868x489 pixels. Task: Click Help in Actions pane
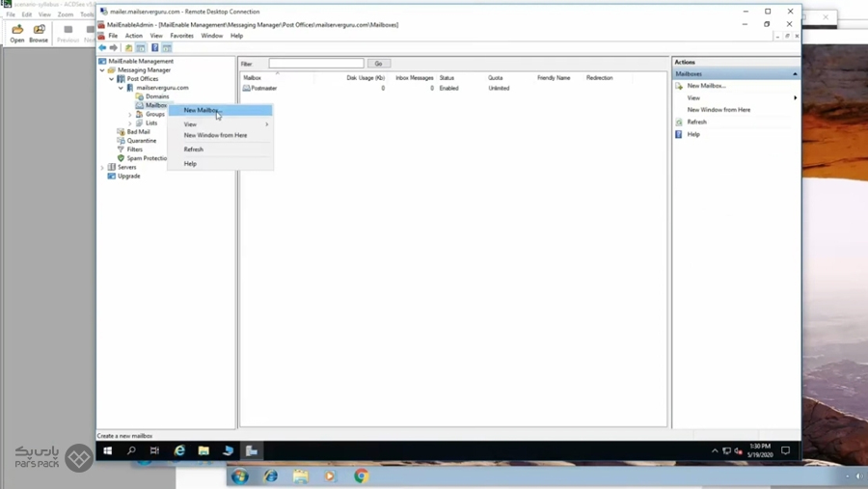point(693,134)
